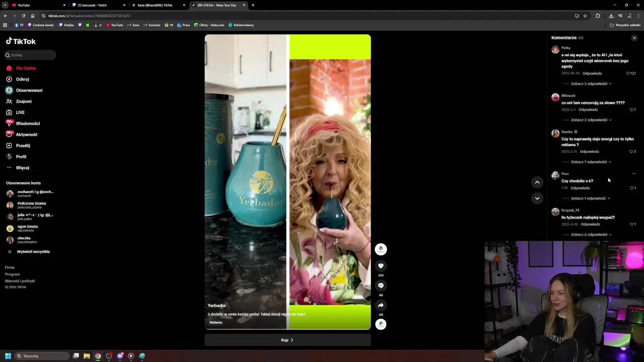Open Czołowe kanały bookmark
This screenshot has width=644, height=362.
(41, 25)
